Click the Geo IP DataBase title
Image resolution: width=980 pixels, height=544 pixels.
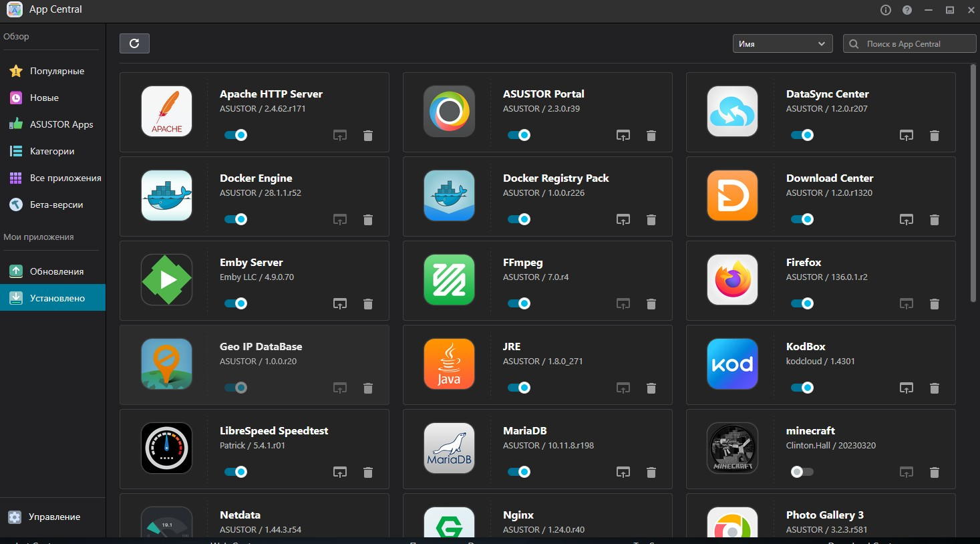(261, 346)
